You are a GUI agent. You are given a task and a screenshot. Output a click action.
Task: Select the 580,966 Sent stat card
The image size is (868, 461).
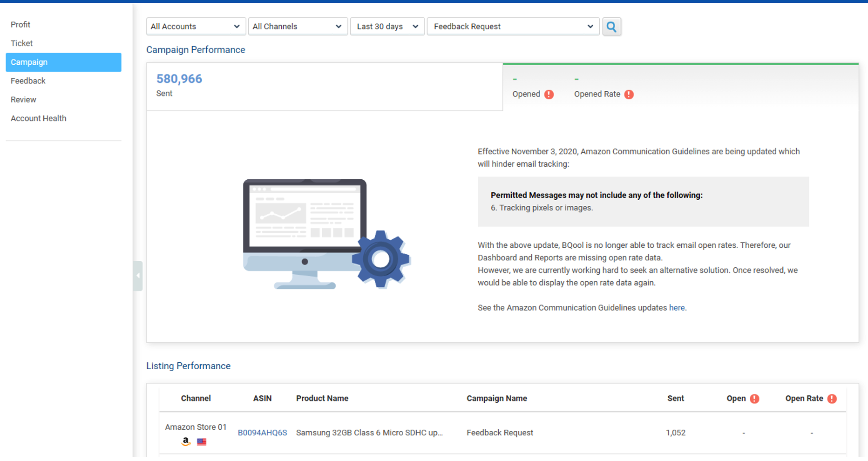325,87
